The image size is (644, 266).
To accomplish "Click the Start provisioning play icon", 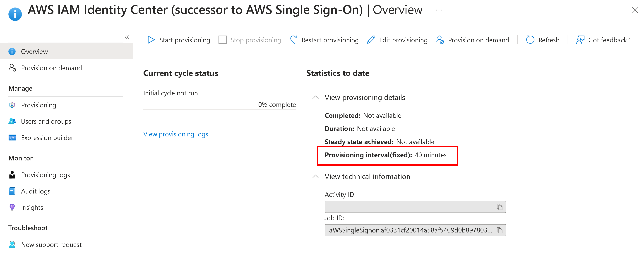I will 151,40.
